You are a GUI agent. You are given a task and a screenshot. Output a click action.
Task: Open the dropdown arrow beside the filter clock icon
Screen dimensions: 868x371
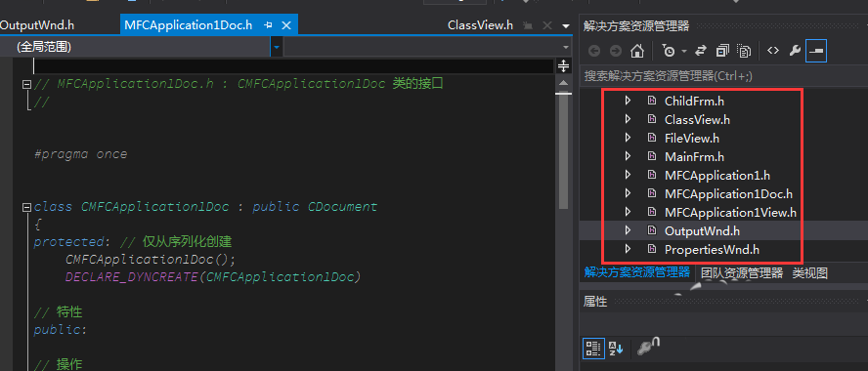coord(684,52)
